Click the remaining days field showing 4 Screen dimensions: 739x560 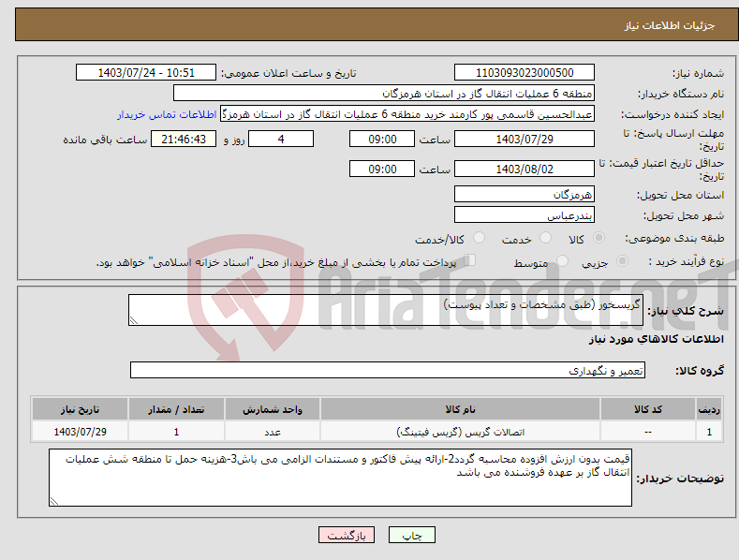(x=281, y=139)
